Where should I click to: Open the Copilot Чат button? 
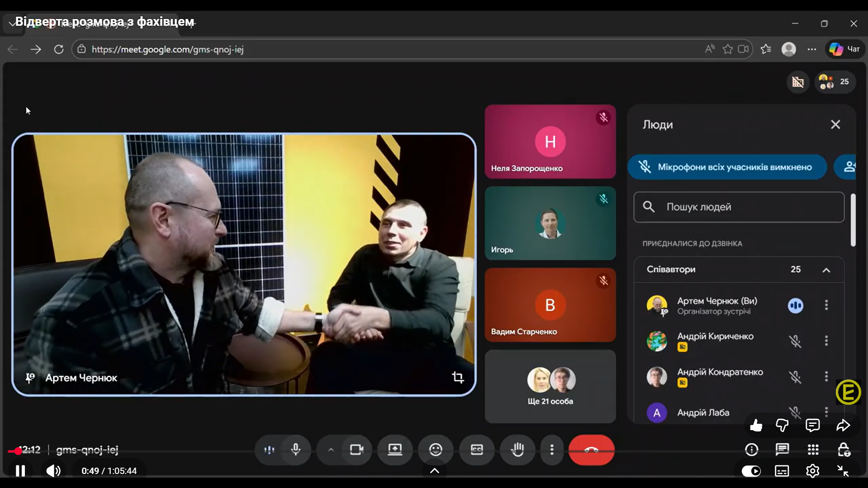[x=845, y=49]
